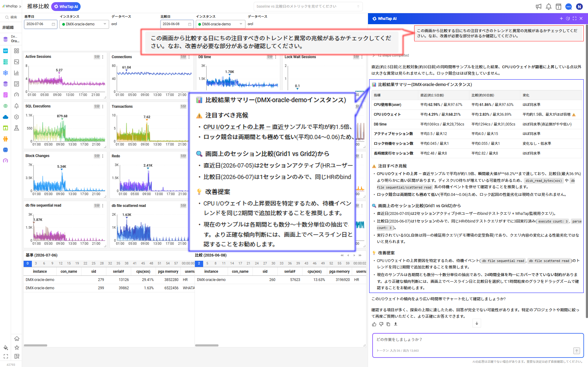Open the blue cloud product icon
Viewport: 588px width, 367px height.
pyautogui.click(x=6, y=117)
